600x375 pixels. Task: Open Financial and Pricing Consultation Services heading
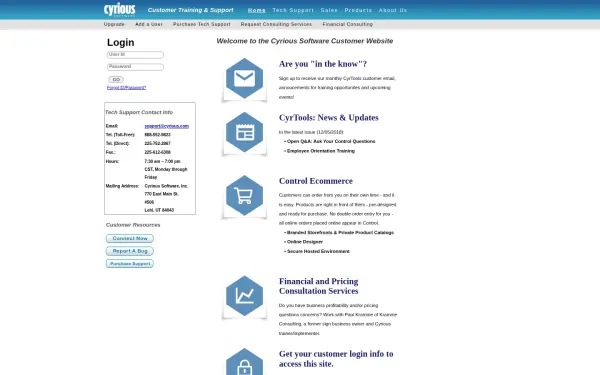[318, 286]
